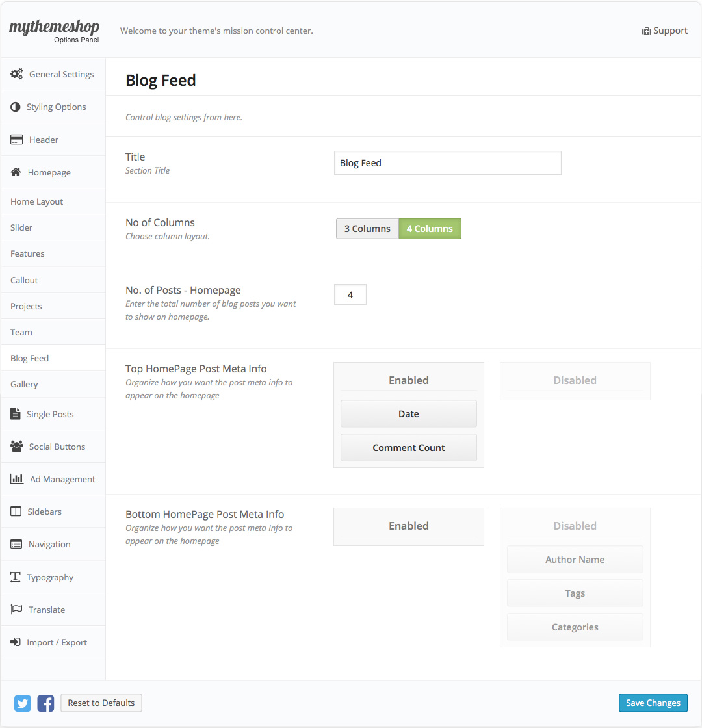This screenshot has height=728, width=702.
Task: Open Single Posts using its document icon
Action: tap(15, 413)
